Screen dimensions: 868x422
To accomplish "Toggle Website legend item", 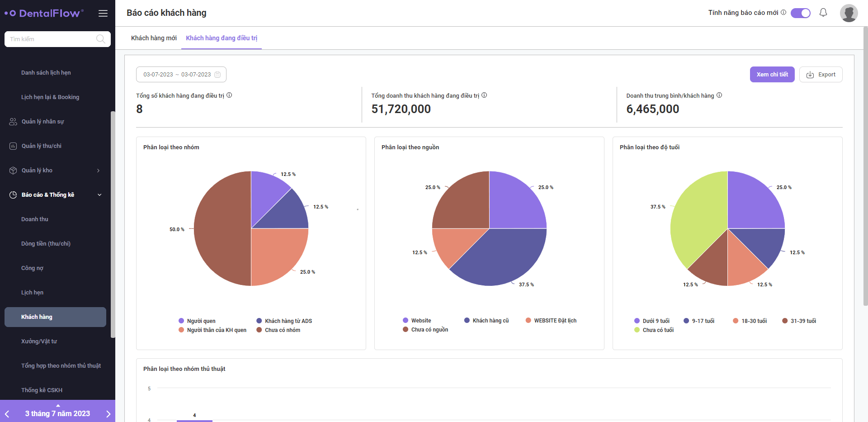I will (417, 321).
